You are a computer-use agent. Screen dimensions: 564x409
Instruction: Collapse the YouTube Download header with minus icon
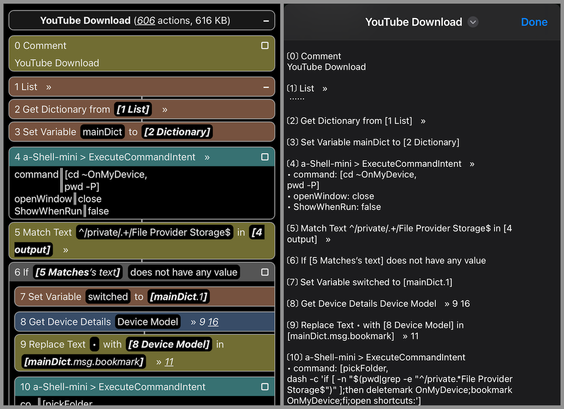coord(266,21)
